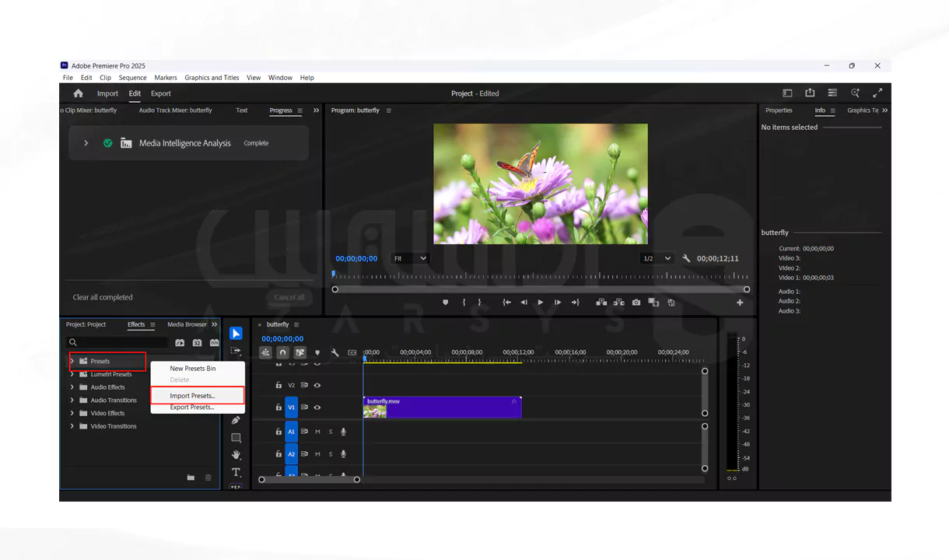The width and height of the screenshot is (949, 560).
Task: Open the Workspaces icon in header
Action: pyautogui.click(x=787, y=93)
